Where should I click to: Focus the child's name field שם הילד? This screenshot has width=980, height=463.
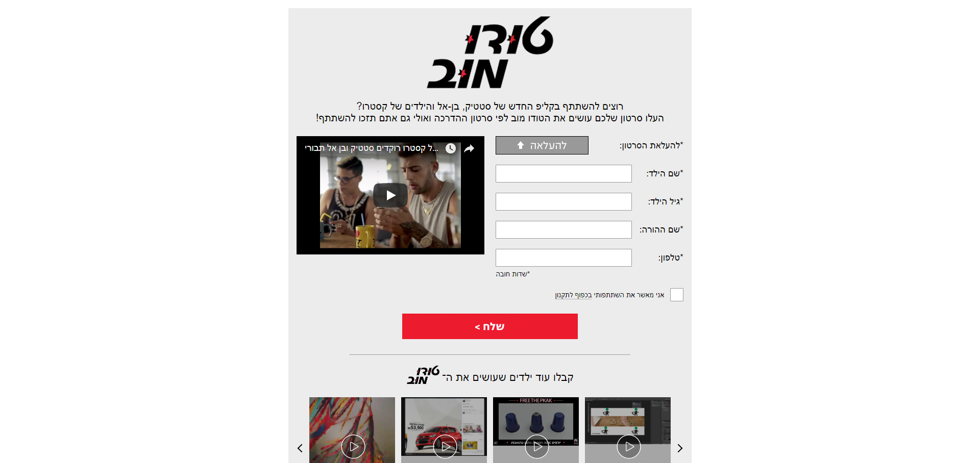click(x=563, y=173)
